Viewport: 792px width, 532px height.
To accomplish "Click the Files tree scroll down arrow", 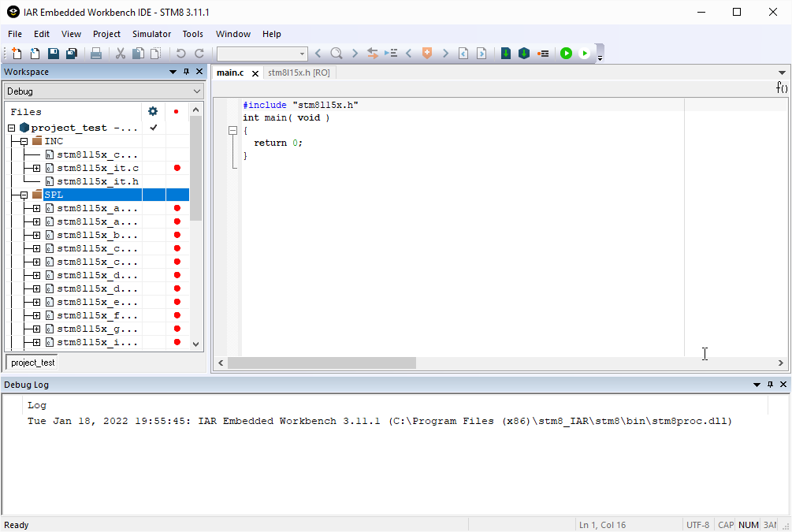I will 196,344.
